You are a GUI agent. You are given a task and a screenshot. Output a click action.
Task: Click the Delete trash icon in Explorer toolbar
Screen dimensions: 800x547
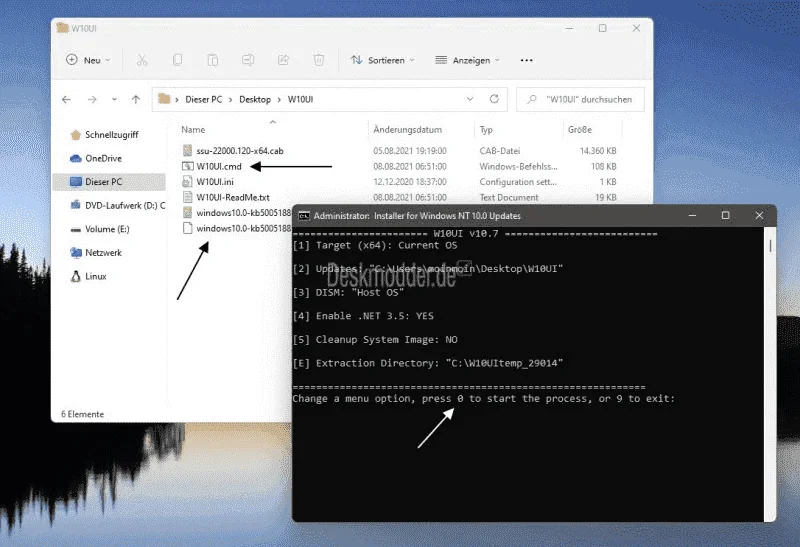point(319,60)
